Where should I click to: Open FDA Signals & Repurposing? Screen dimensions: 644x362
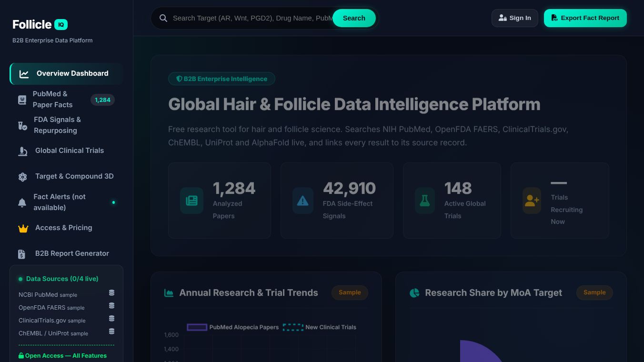(66, 125)
